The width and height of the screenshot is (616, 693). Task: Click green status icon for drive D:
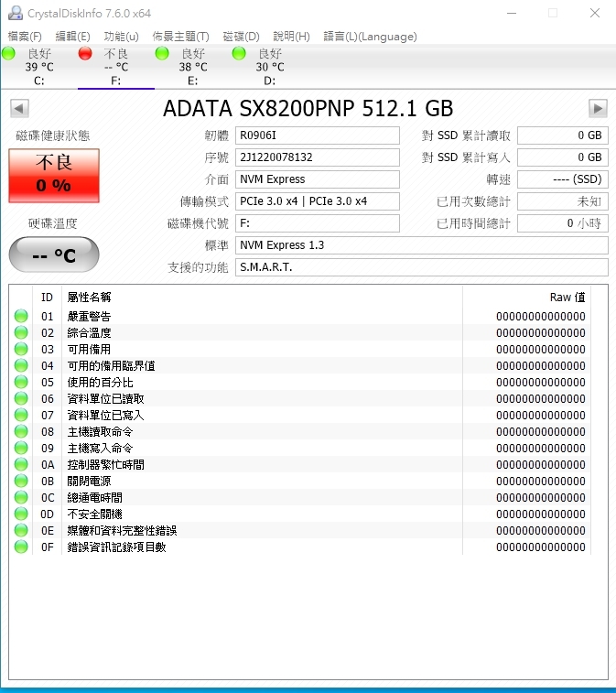pyautogui.click(x=239, y=53)
